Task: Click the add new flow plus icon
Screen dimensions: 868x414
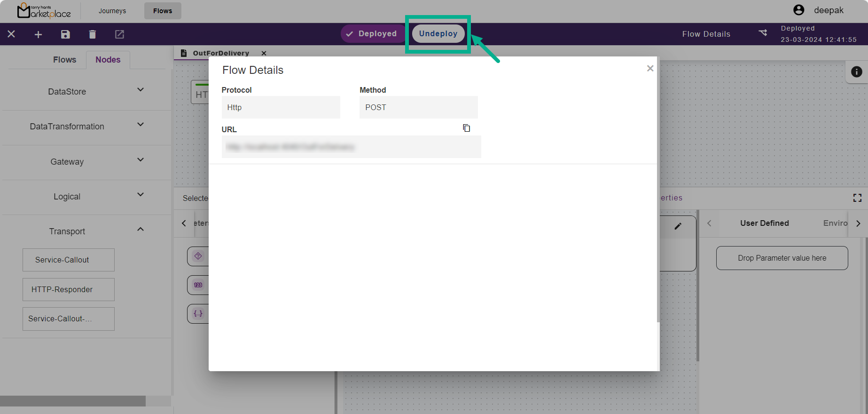Action: 39,34
